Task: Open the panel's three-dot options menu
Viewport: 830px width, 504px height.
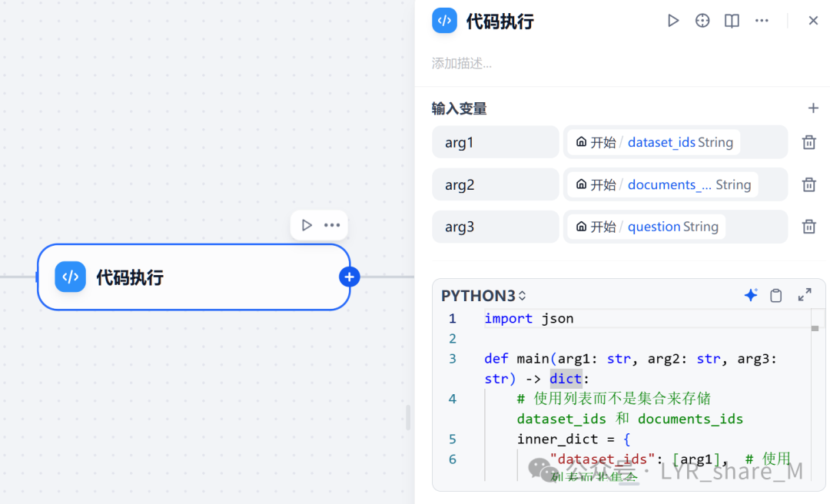Action: pos(762,21)
